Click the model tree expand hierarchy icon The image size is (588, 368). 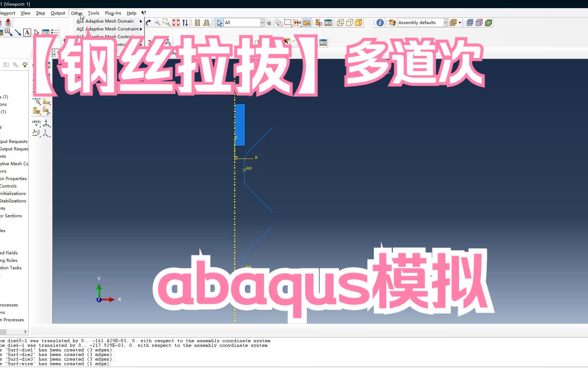pyautogui.click(x=16, y=65)
